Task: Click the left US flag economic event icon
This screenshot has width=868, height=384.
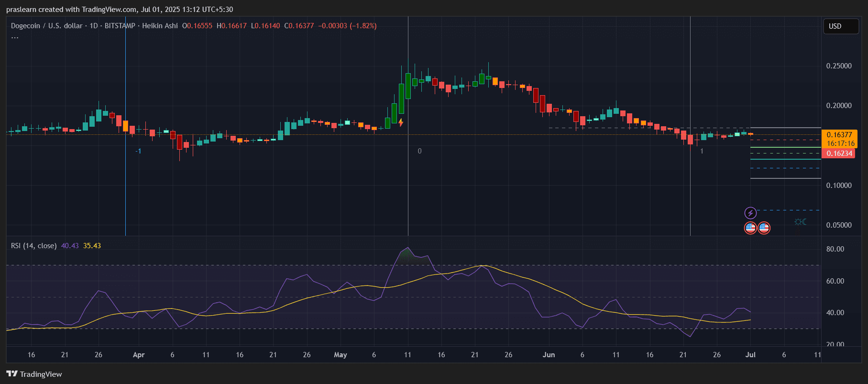Action: [x=750, y=228]
